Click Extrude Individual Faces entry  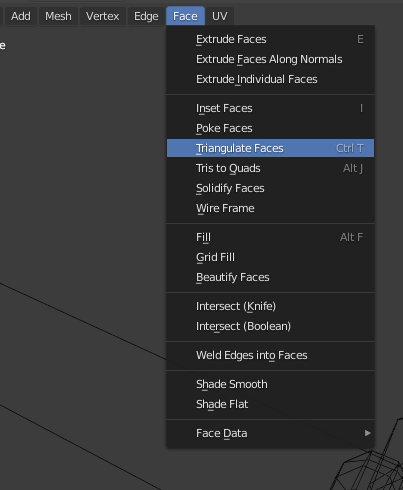click(x=270, y=79)
